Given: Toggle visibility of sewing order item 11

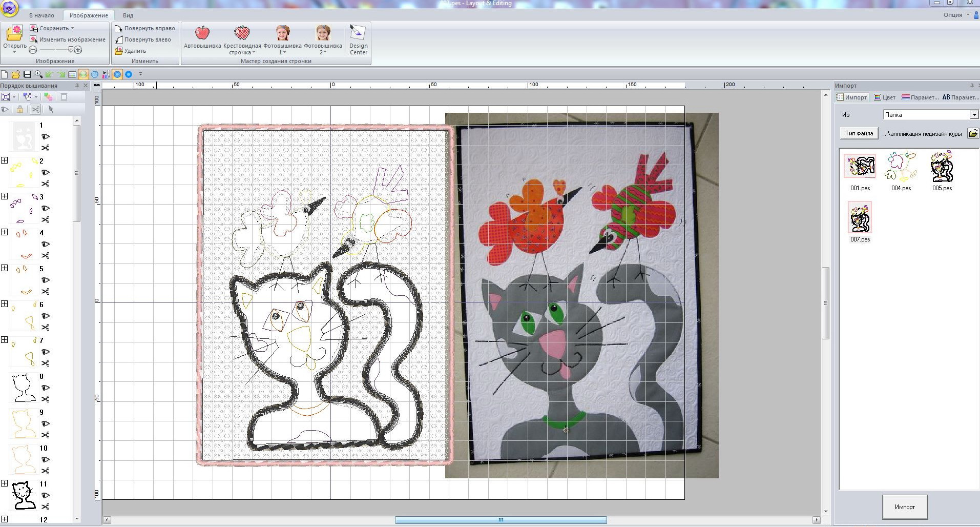Looking at the screenshot, I should 46,496.
